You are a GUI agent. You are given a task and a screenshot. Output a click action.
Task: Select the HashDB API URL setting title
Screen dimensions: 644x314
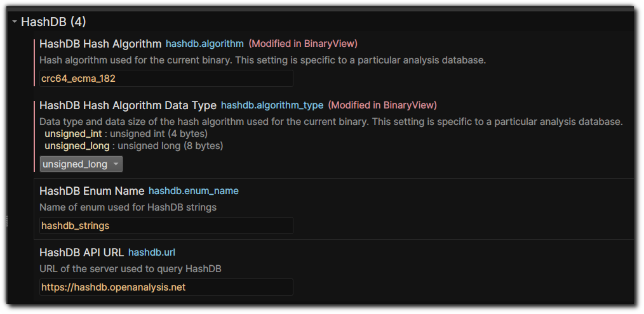(x=81, y=252)
